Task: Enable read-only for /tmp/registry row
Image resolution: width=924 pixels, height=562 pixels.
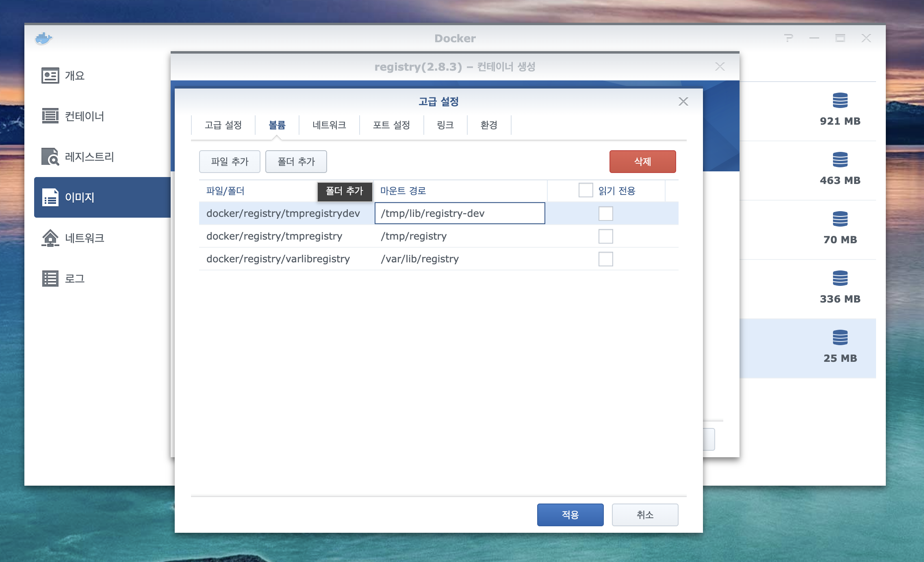Action: click(x=605, y=236)
